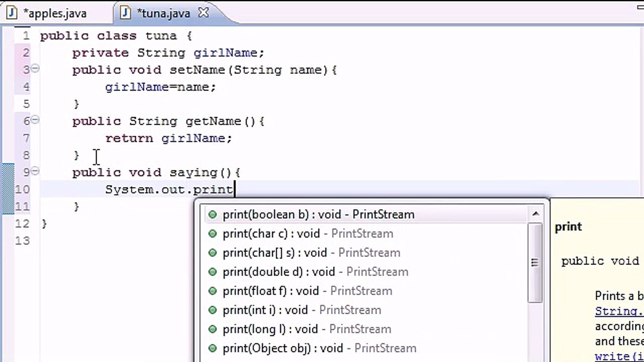Click green method icon beside print(long l)
Viewport: 644px width, 362px height.
pyautogui.click(x=212, y=329)
